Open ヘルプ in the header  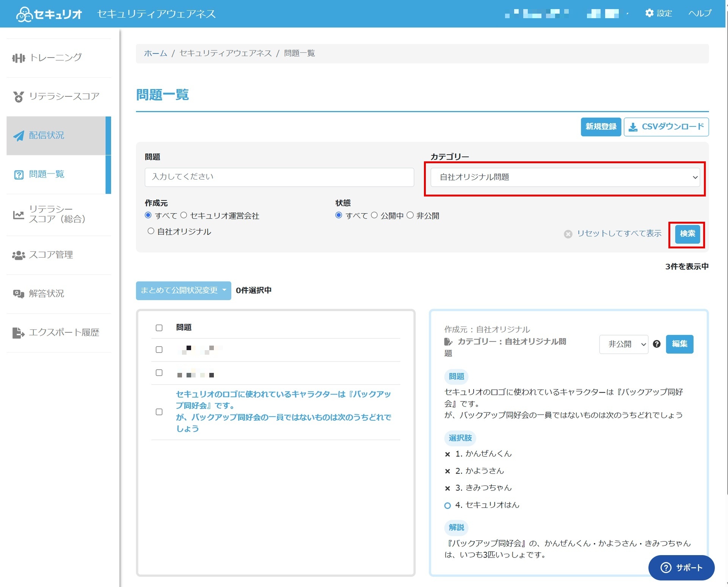click(x=700, y=13)
